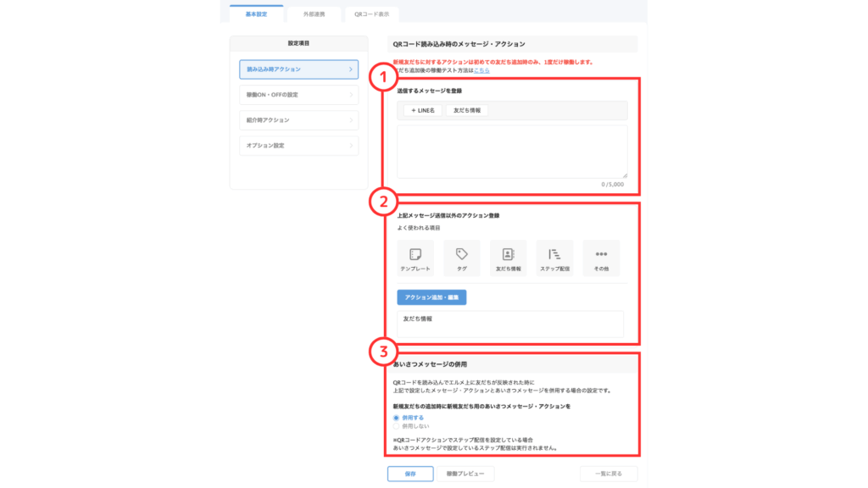The width and height of the screenshot is (868, 488).
Task: Select the 基本設定 tab
Action: [x=256, y=14]
